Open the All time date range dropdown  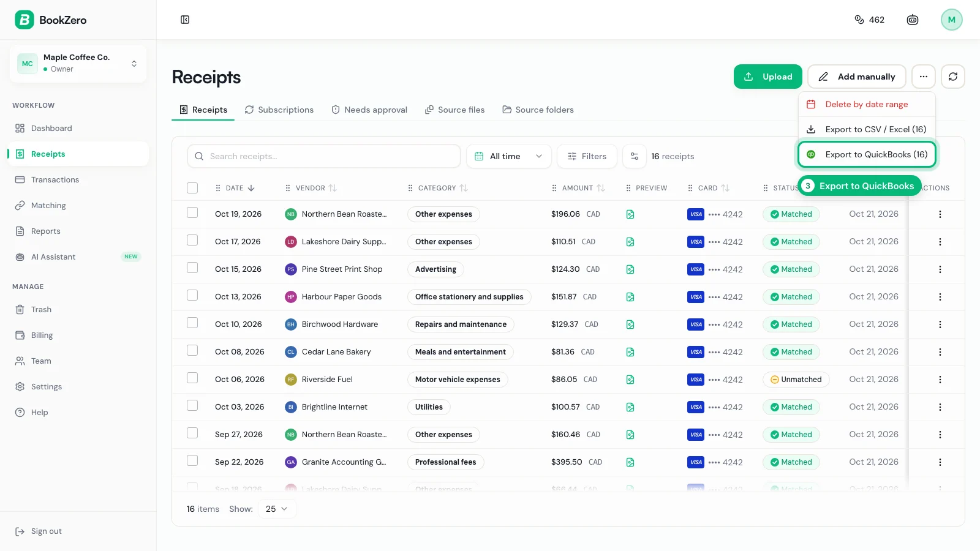pyautogui.click(x=508, y=156)
